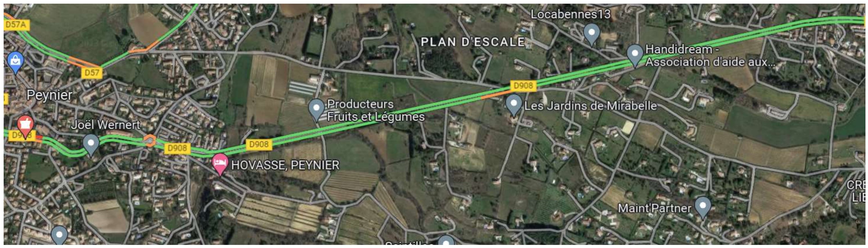Select the PLAN D'ESCALE area label
The image size is (868, 248).
473,42
